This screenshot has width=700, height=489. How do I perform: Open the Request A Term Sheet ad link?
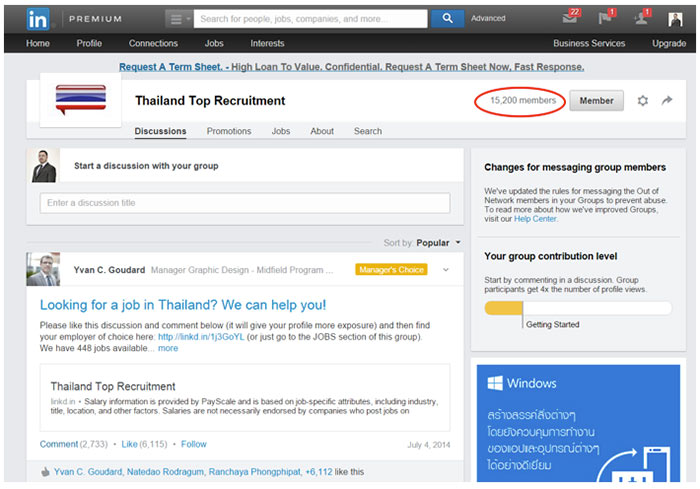tap(351, 67)
